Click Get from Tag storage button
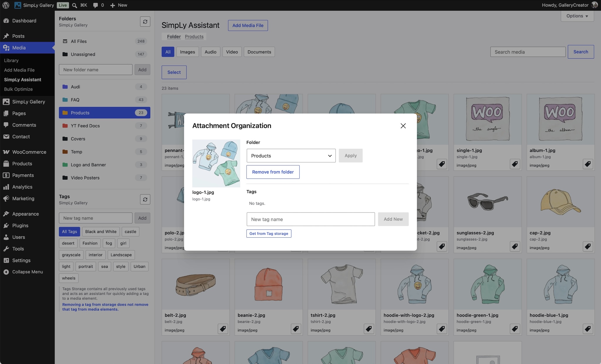This screenshot has width=601, height=364. tap(269, 234)
